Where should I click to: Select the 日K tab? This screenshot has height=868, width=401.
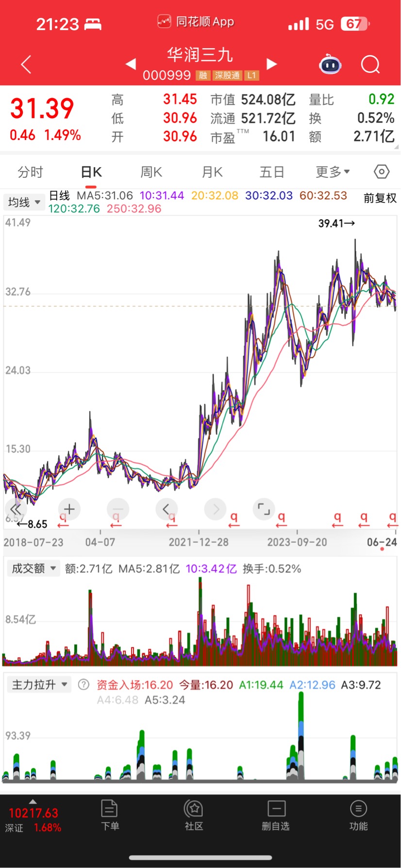coord(91,172)
